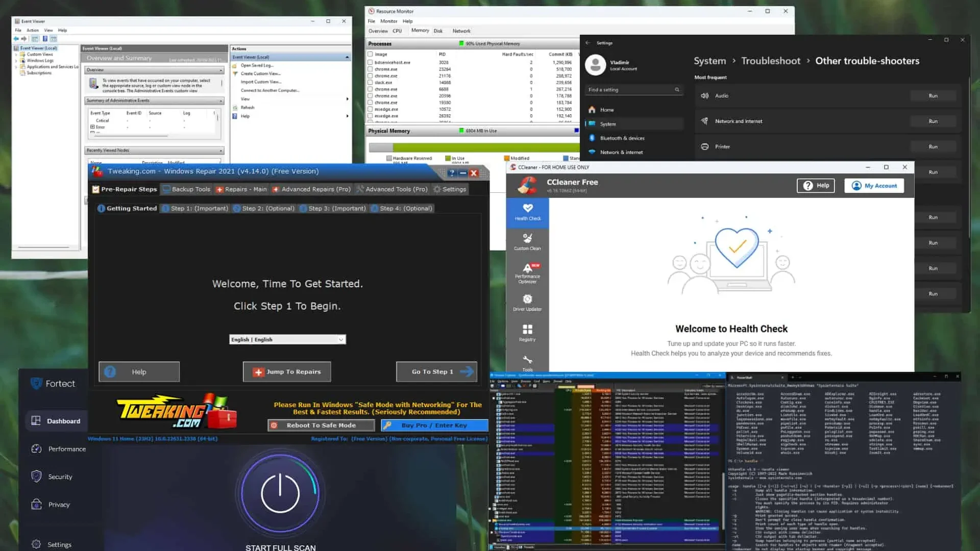Screen dimensions: 980x551
Task: Click the Find a setting search field
Action: click(x=634, y=90)
